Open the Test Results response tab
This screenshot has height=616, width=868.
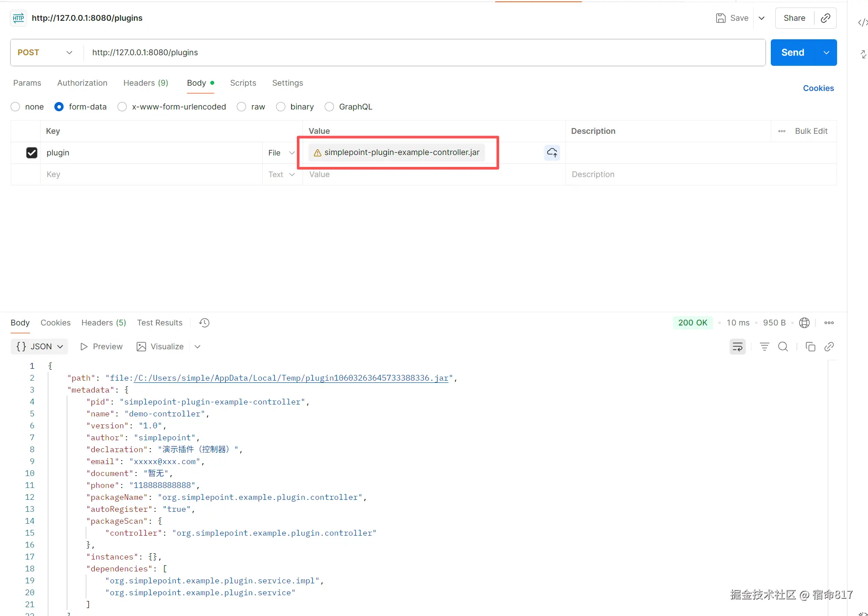click(159, 323)
